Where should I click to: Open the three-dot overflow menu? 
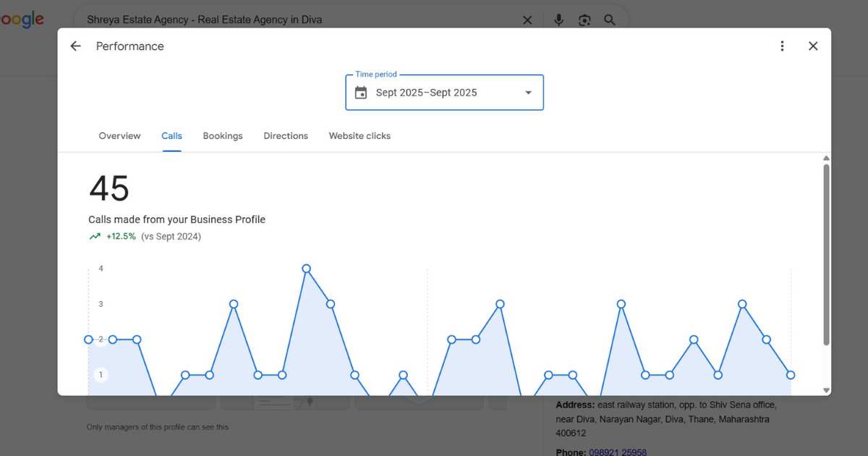point(782,46)
